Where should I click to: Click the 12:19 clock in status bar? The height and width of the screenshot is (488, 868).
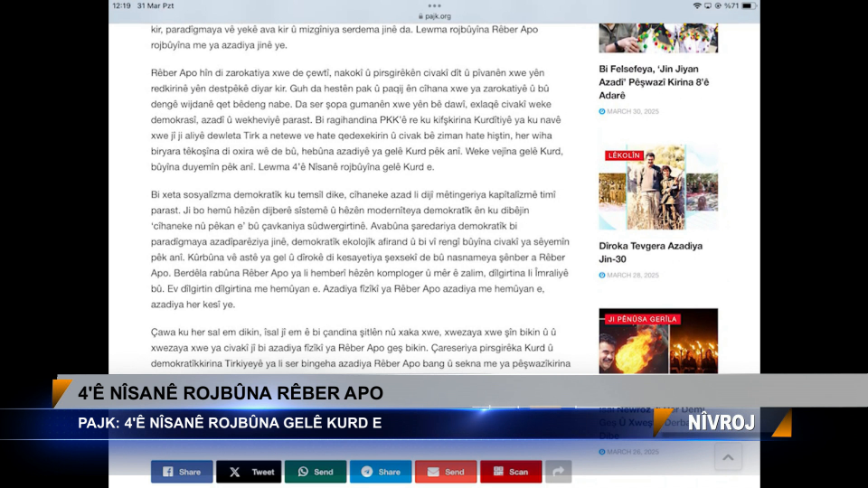(121, 5)
